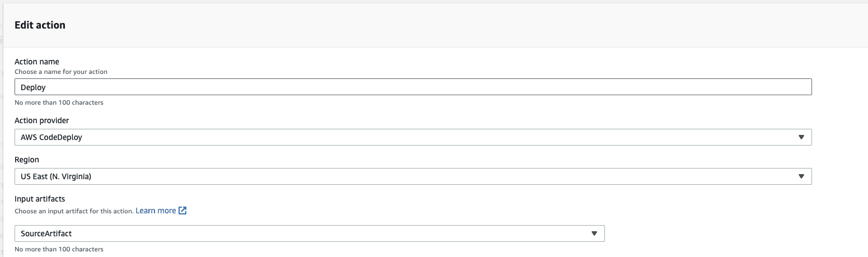Click the Region dropdown arrow icon
868x257 pixels.
click(x=801, y=176)
